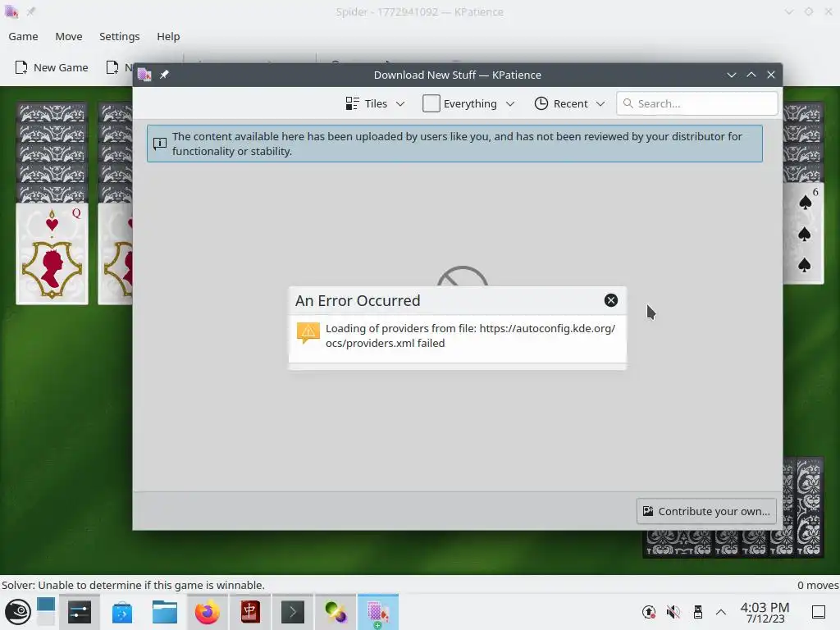Click the info icon in the notice banner
Screen dimensions: 840x630
(160, 144)
